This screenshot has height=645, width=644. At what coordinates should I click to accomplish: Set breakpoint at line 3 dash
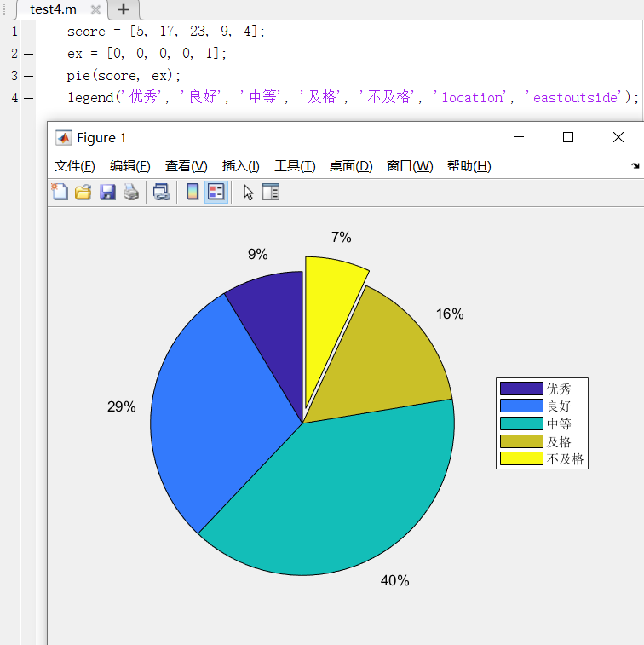pos(28,76)
